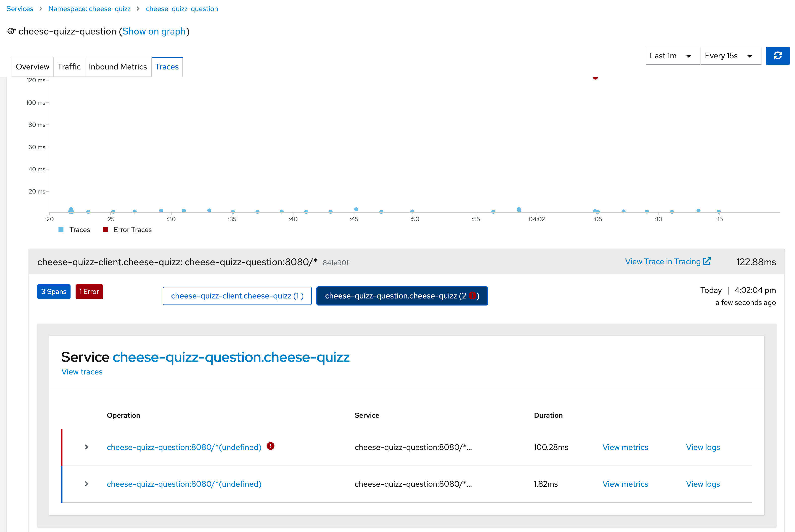
Task: Switch to the Overview tab
Action: click(32, 67)
